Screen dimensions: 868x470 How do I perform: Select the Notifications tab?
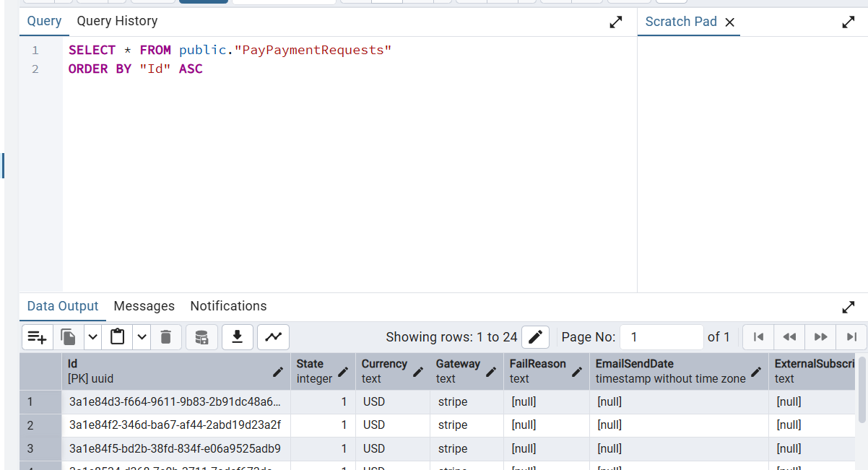point(228,306)
